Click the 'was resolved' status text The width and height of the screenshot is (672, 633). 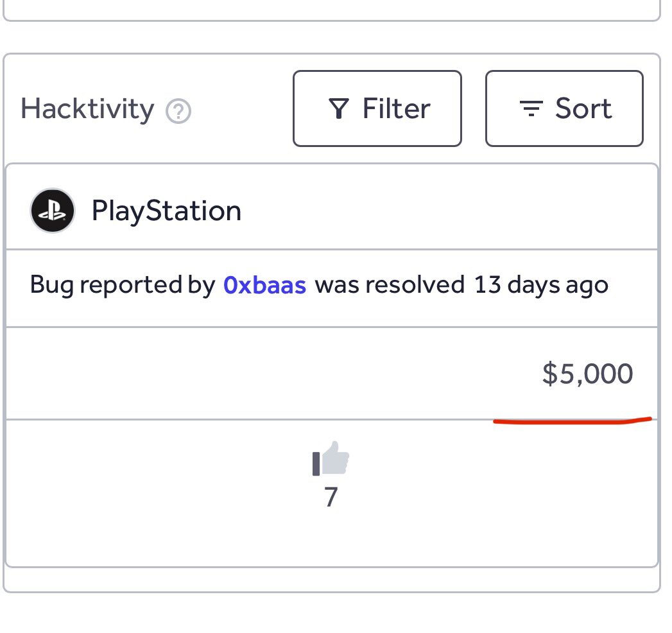(x=390, y=284)
